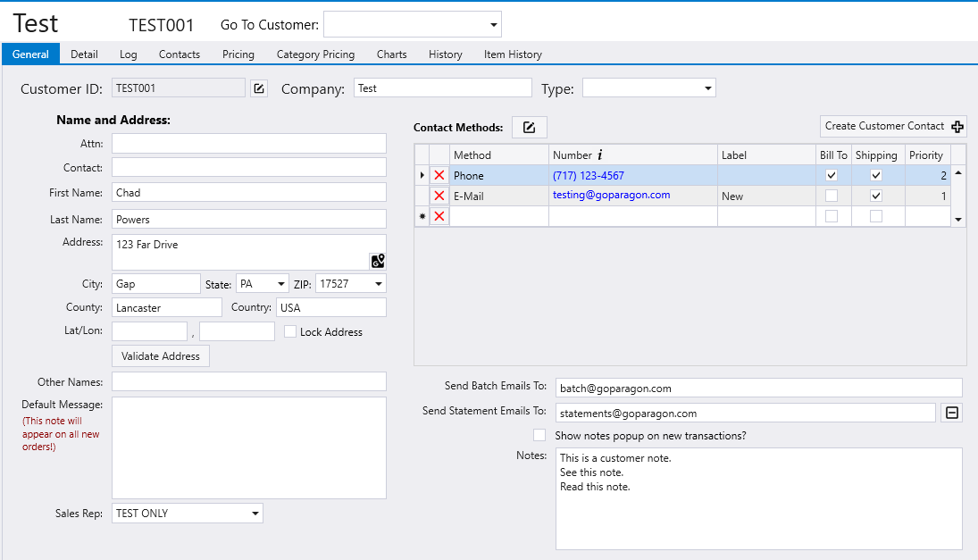978x560 pixels.
Task: Click the Contact input field
Action: (249, 167)
